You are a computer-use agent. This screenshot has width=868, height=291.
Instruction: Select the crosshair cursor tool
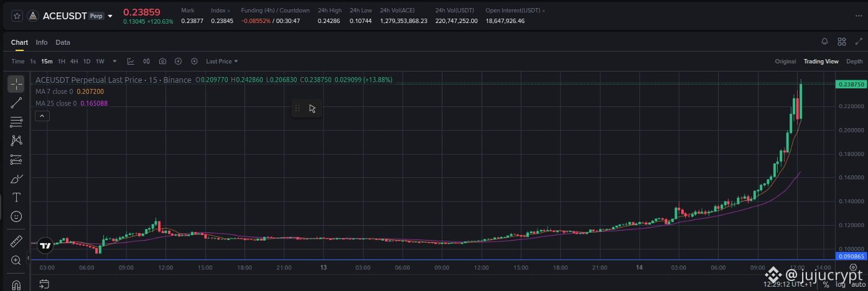point(16,84)
